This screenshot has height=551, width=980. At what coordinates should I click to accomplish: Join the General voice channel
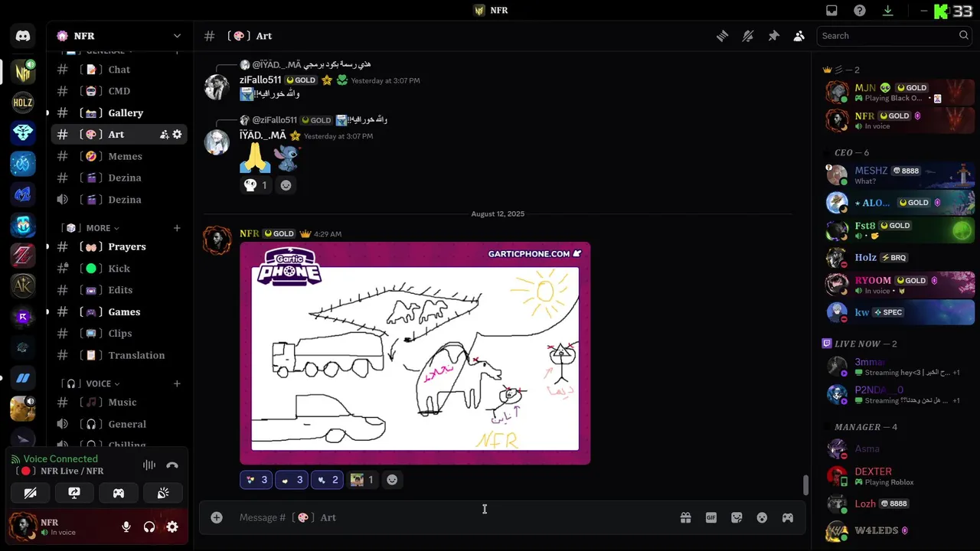[119, 424]
